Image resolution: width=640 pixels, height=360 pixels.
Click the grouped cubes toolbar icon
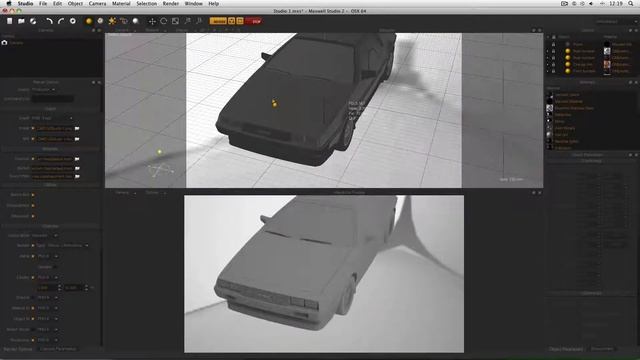(124, 21)
